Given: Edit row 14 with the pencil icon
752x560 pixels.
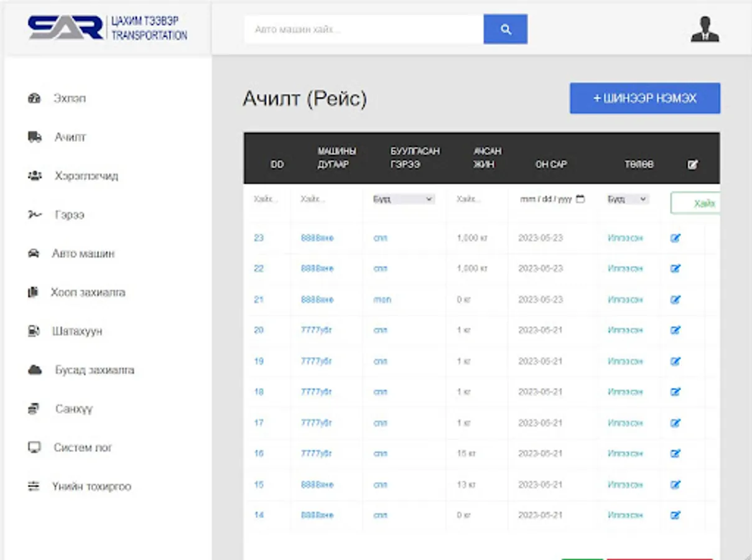Looking at the screenshot, I should coord(675,515).
